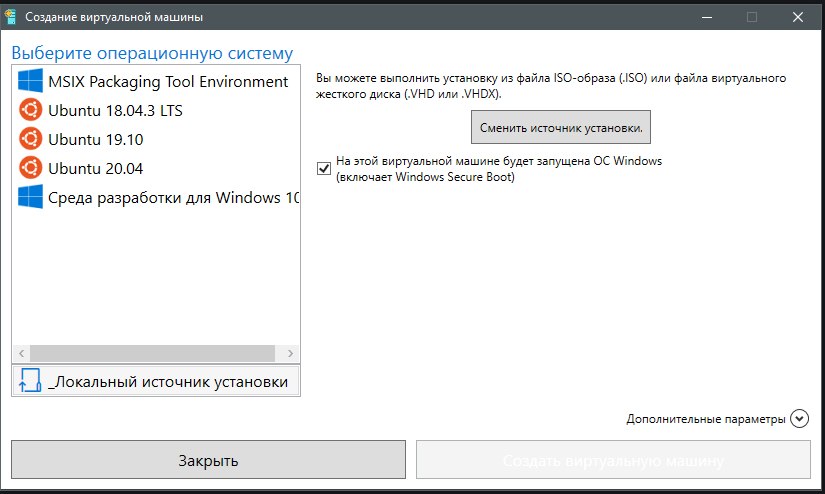Click the Ubuntu logo next to Ubuntu 20.04

(30, 168)
